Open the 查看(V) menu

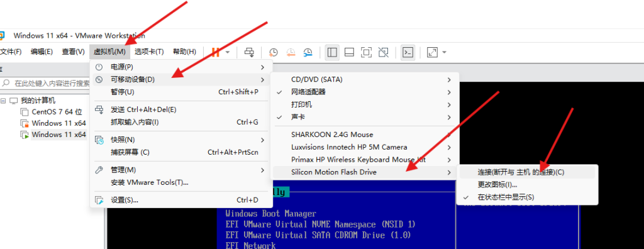(73, 52)
